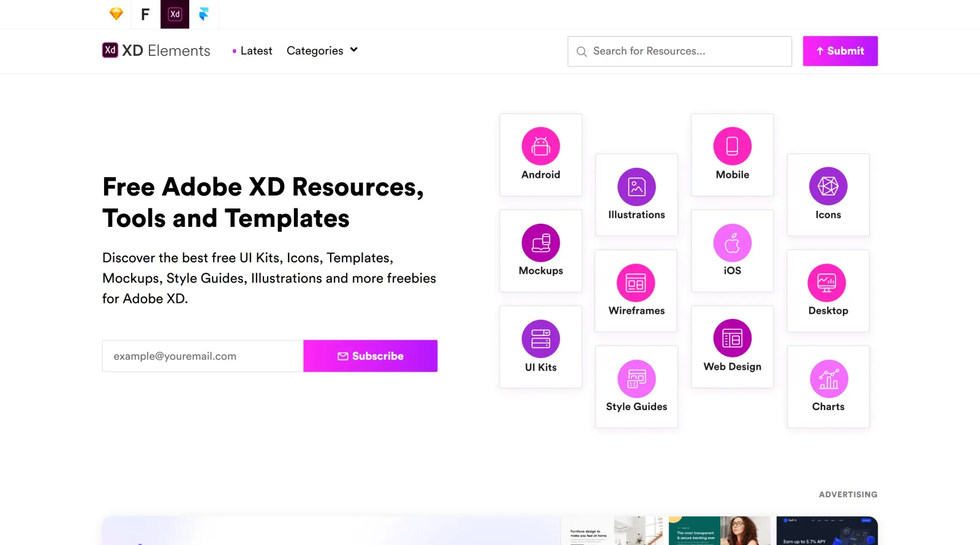Click the Wireframes card label
This screenshot has height=545, width=980.
coord(636,311)
